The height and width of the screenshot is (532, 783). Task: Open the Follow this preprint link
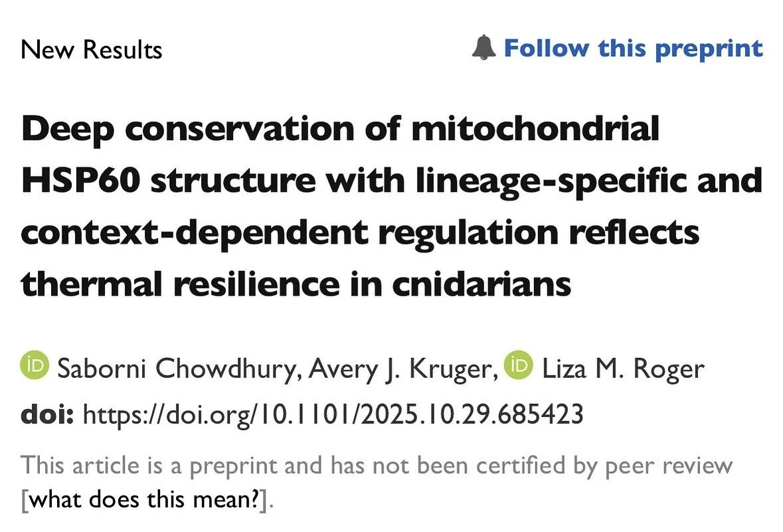click(633, 49)
